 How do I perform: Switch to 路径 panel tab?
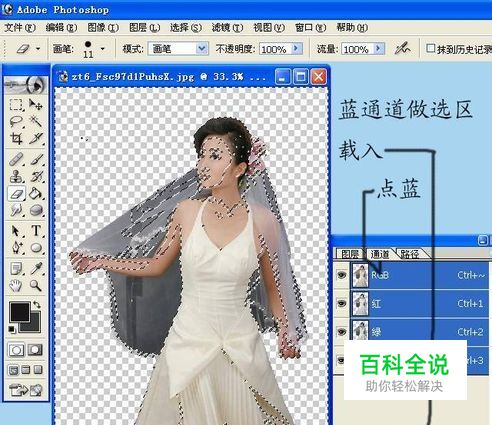point(410,254)
